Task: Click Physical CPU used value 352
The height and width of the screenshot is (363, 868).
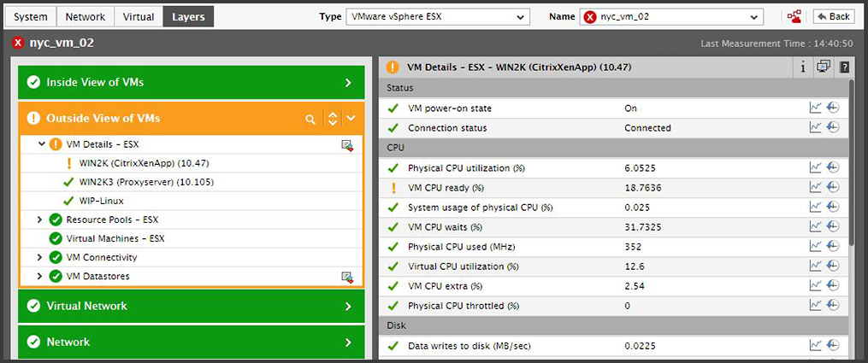Action: [x=633, y=247]
